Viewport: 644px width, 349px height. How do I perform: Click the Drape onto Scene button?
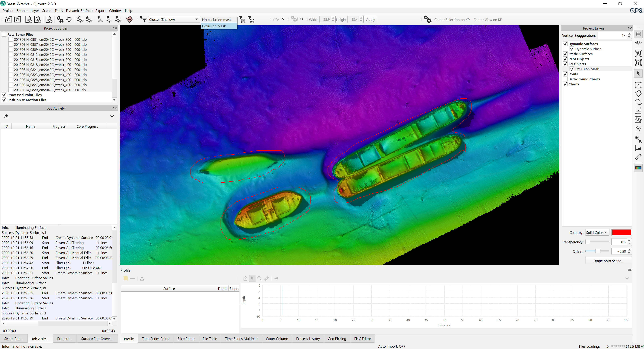tap(608, 261)
